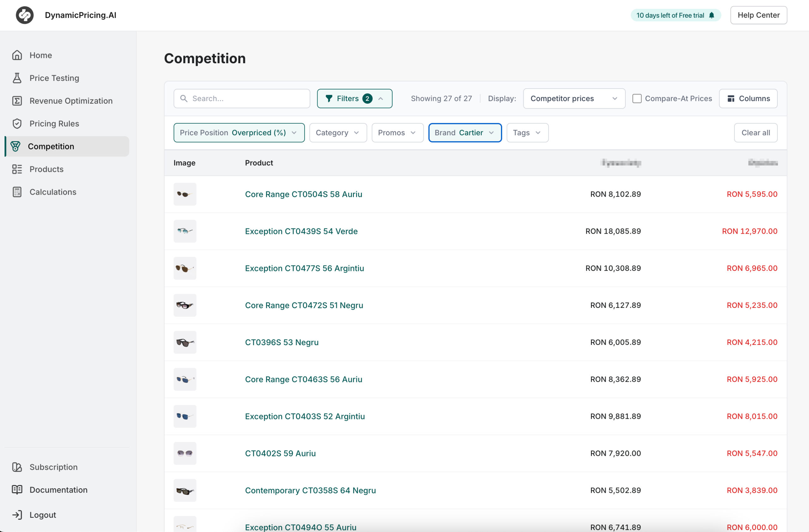Open Calculations via the calculator icon

click(x=17, y=192)
